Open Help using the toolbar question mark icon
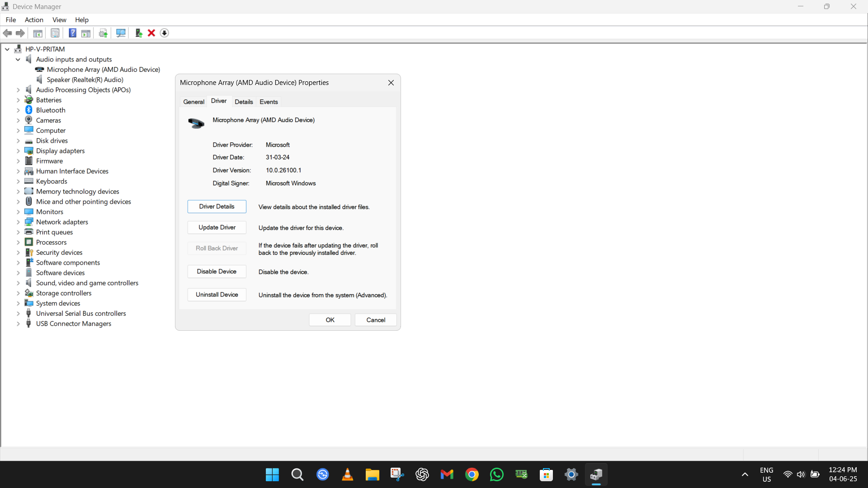868x488 pixels. [x=72, y=33]
